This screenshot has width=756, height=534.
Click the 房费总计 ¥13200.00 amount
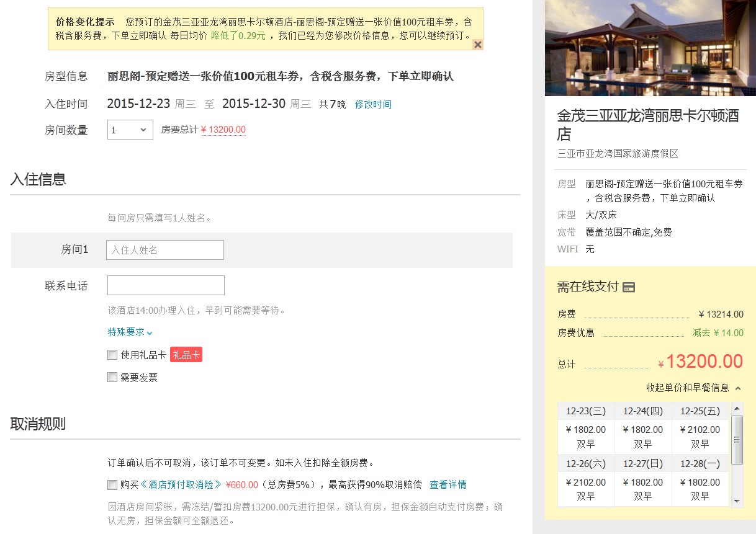[223, 130]
